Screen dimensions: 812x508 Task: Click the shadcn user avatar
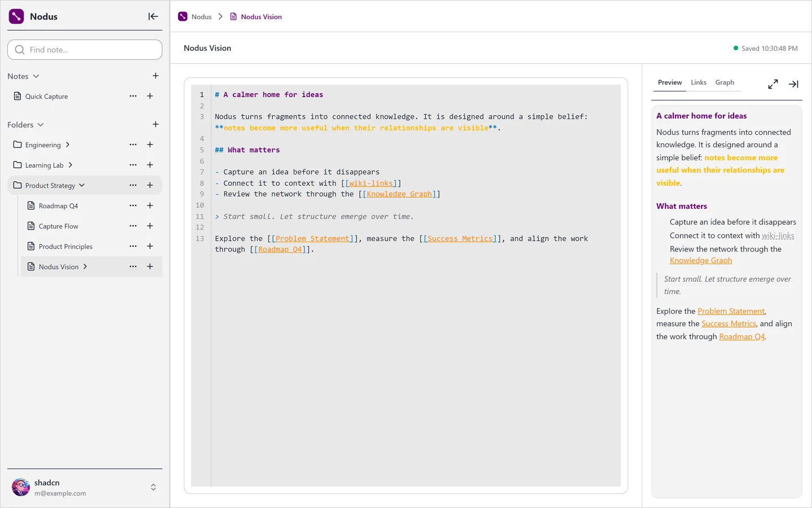[x=21, y=487]
